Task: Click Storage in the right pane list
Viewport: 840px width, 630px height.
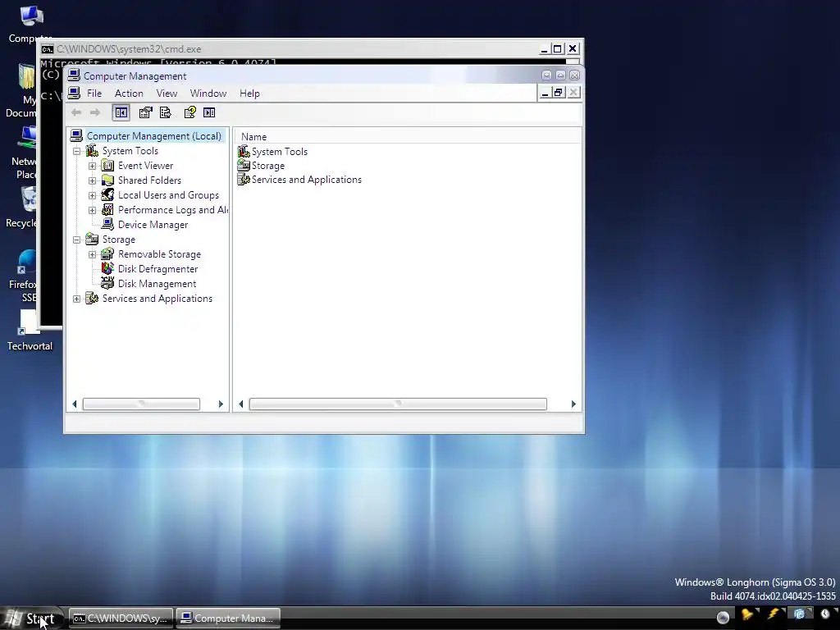Action: [268, 166]
